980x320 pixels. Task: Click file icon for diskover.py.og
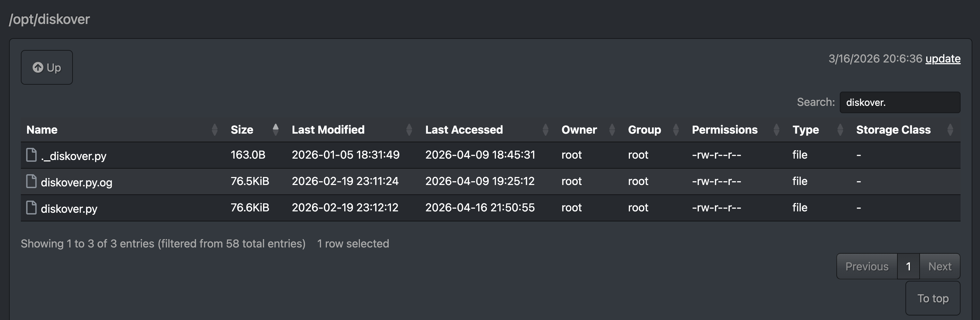31,181
